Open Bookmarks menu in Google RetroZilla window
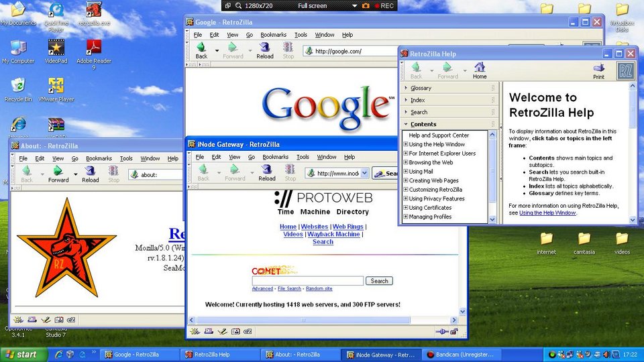This screenshot has height=362, width=644. [x=273, y=35]
